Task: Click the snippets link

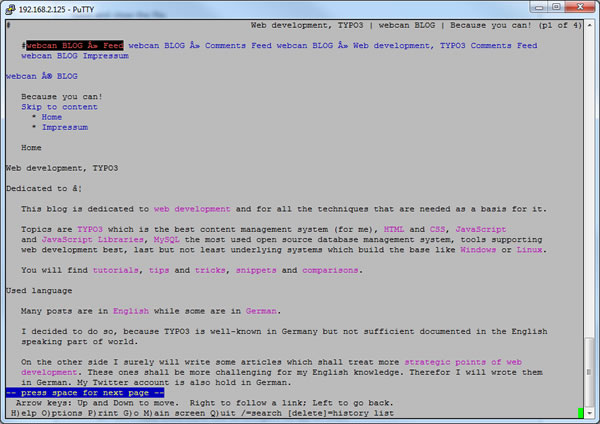Action: [x=254, y=270]
